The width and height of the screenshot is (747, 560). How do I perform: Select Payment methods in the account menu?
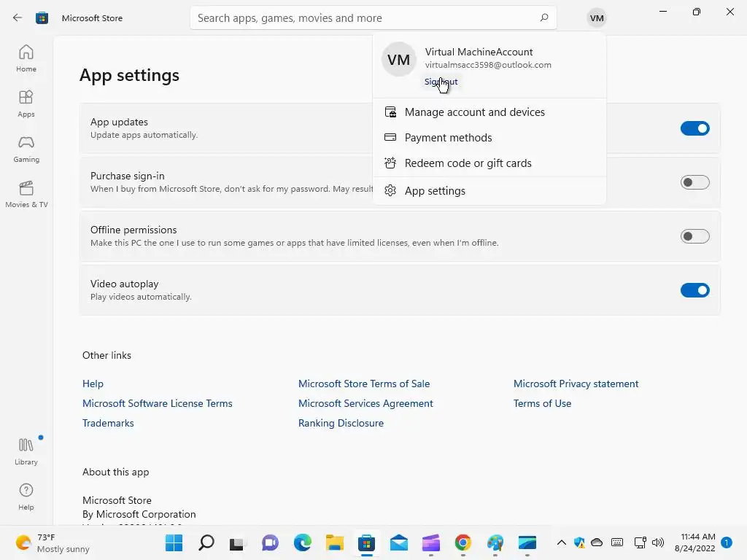(x=489, y=138)
